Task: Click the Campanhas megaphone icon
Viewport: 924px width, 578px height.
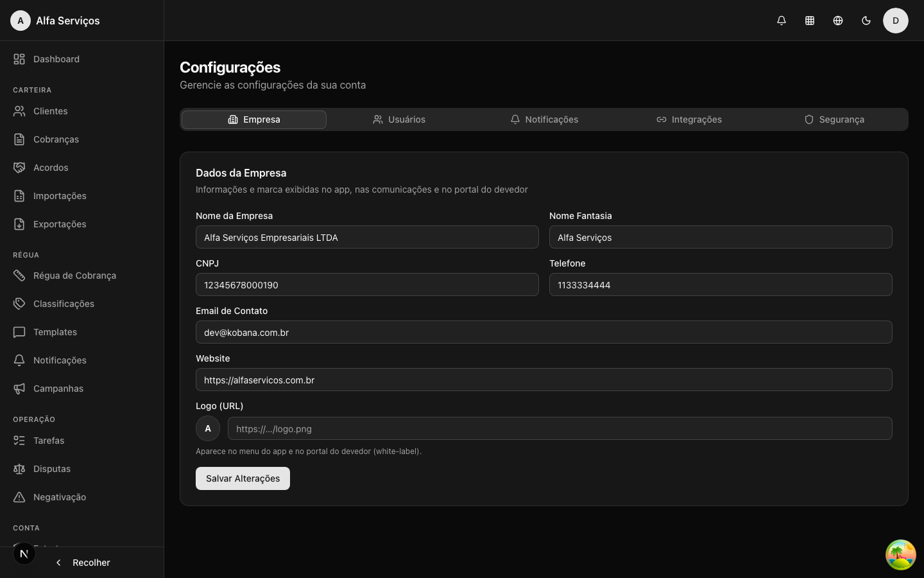Action: point(19,389)
